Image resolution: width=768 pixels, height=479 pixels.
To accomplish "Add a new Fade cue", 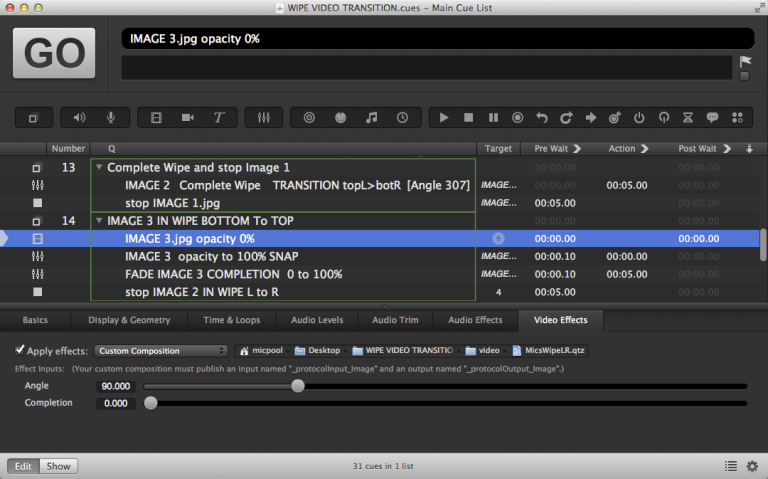I will [x=264, y=118].
